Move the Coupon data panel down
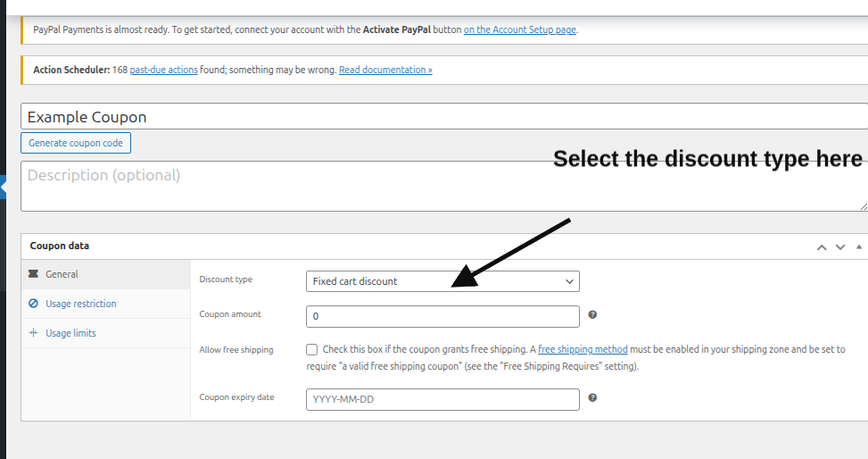 pos(839,246)
